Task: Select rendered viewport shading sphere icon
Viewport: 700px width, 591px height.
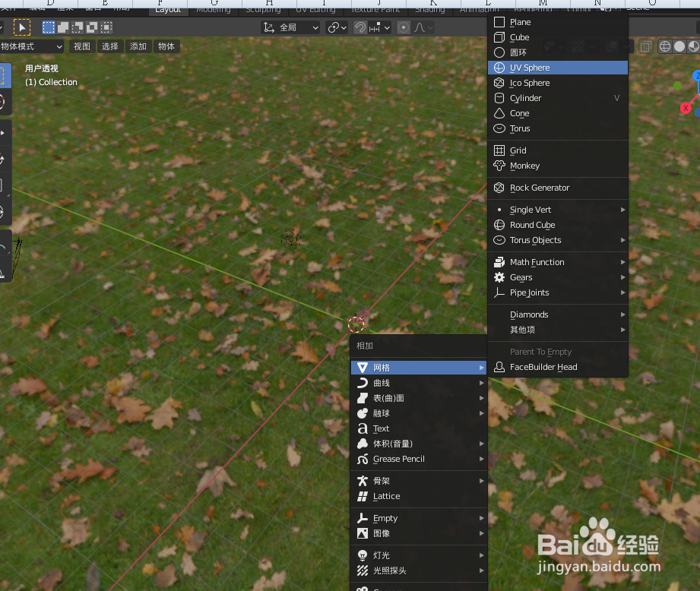Action: (695, 46)
